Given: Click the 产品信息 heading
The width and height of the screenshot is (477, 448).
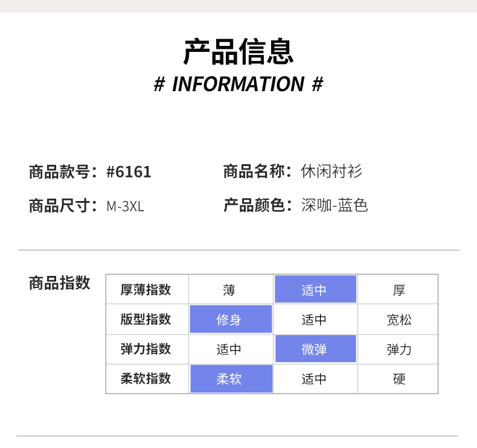Looking at the screenshot, I should click(238, 52).
